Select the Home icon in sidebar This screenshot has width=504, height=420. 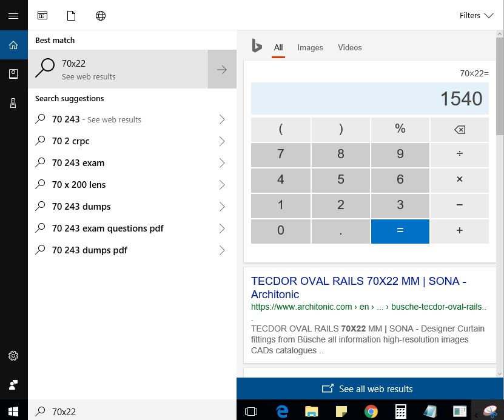coord(13,45)
